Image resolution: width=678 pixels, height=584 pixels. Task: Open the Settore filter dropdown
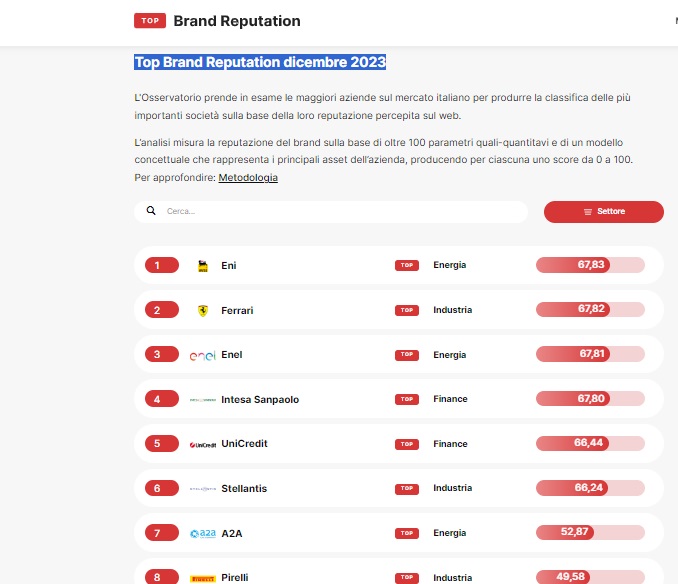(603, 212)
